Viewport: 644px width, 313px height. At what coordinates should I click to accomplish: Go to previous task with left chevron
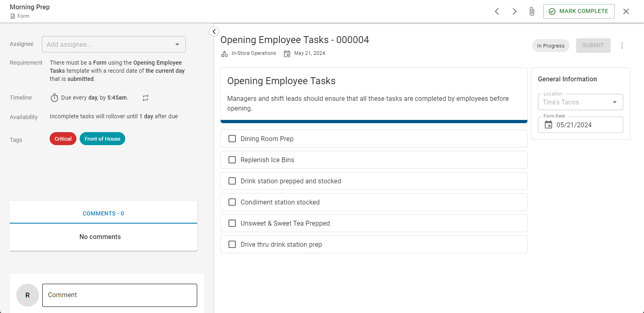pos(497,11)
